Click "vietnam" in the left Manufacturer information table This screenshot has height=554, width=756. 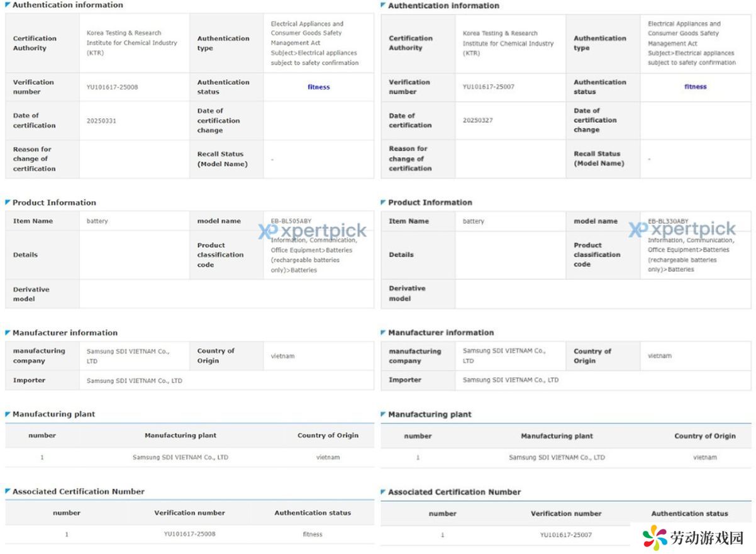[282, 357]
